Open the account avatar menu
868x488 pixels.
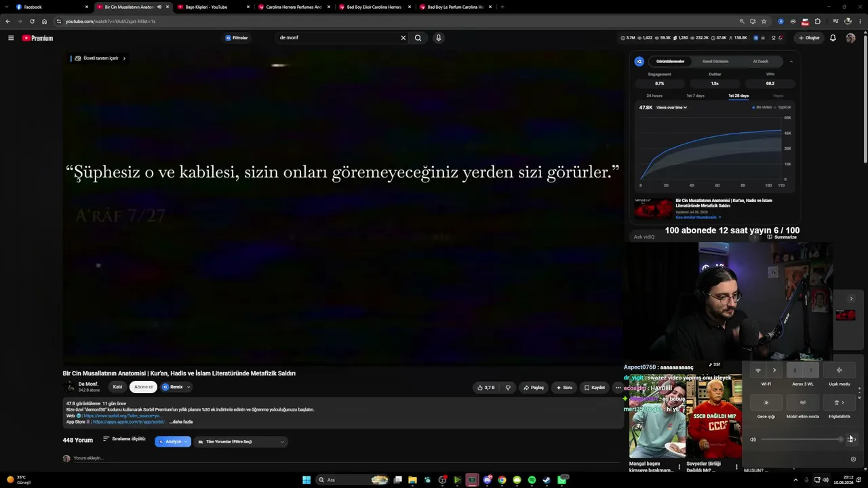pos(850,38)
